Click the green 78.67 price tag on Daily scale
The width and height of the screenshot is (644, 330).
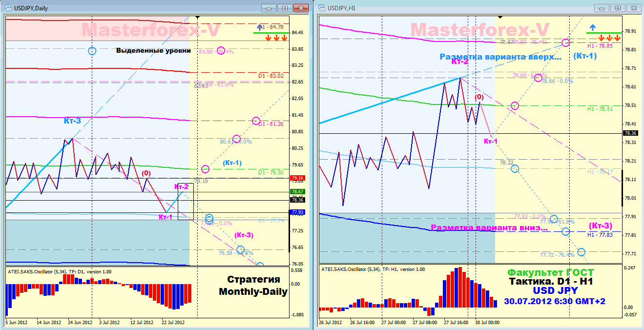click(x=297, y=192)
